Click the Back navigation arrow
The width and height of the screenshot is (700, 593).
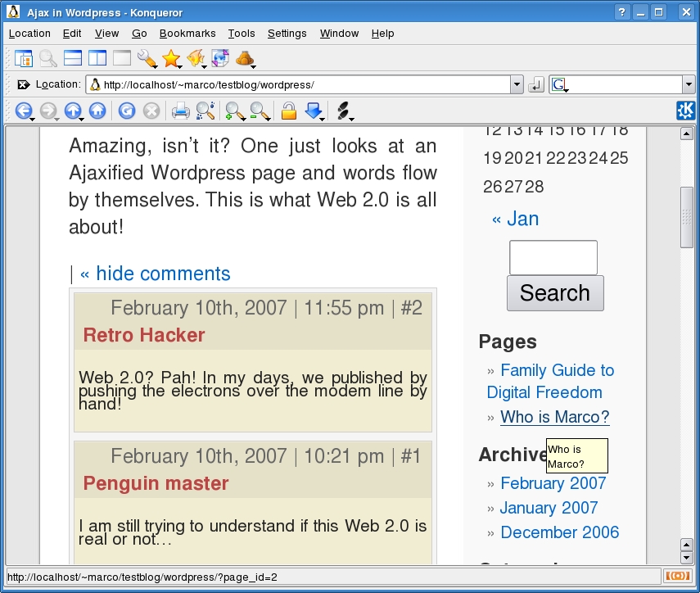[x=22, y=111]
